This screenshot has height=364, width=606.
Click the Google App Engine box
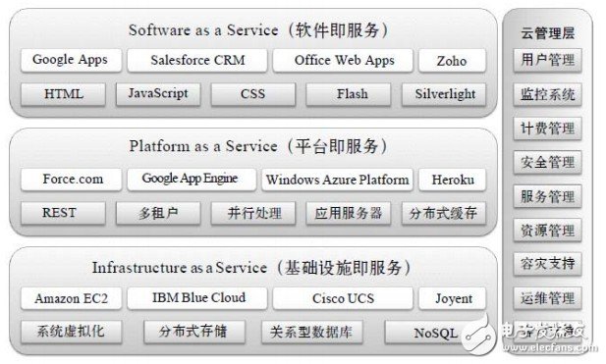coord(192,180)
